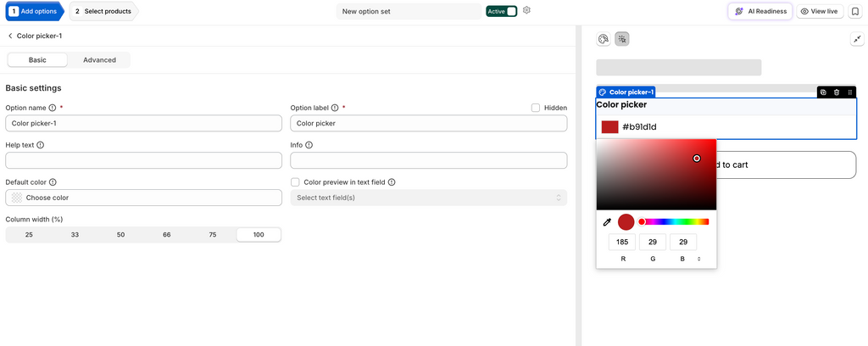Screen dimensions: 868x346
Task: Open the palette style icon in preview
Action: tap(604, 39)
